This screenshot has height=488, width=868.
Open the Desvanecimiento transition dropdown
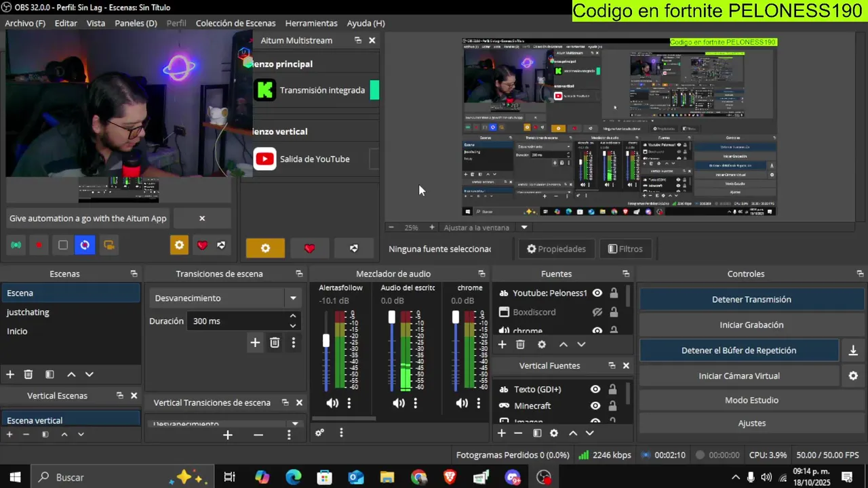pyautogui.click(x=293, y=298)
